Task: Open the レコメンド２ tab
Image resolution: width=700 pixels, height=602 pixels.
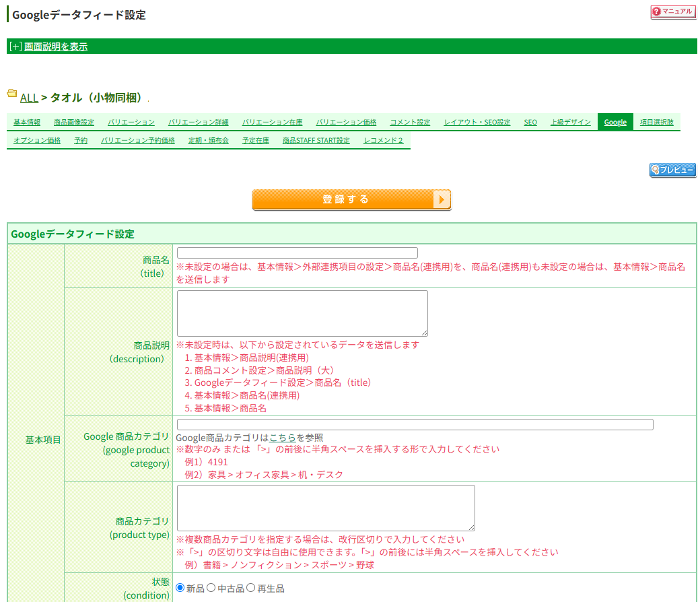Action: pos(382,141)
